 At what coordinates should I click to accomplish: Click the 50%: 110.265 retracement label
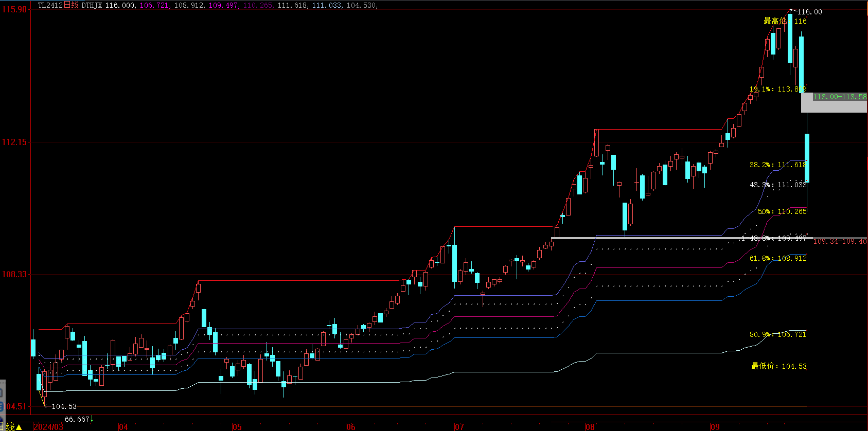782,211
